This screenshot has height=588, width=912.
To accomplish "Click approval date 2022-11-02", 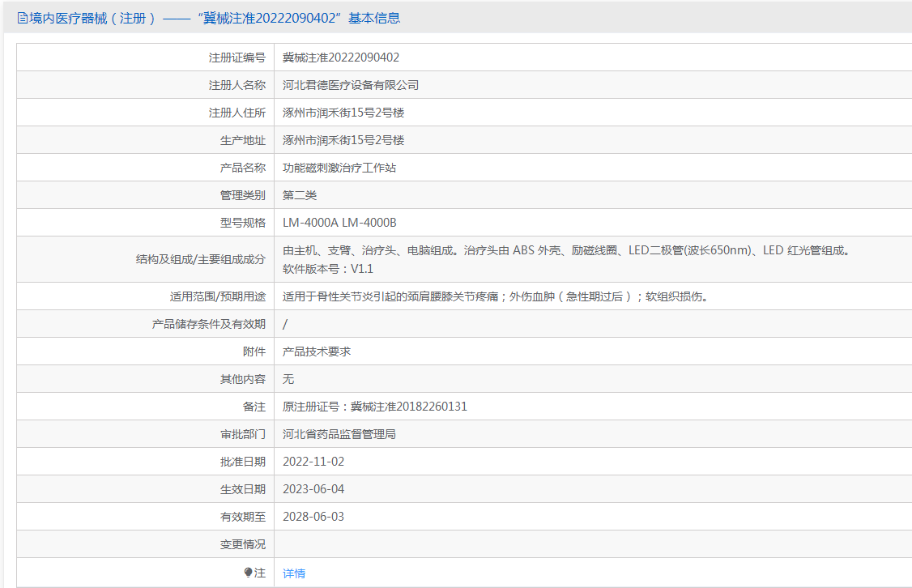I will (x=313, y=462).
